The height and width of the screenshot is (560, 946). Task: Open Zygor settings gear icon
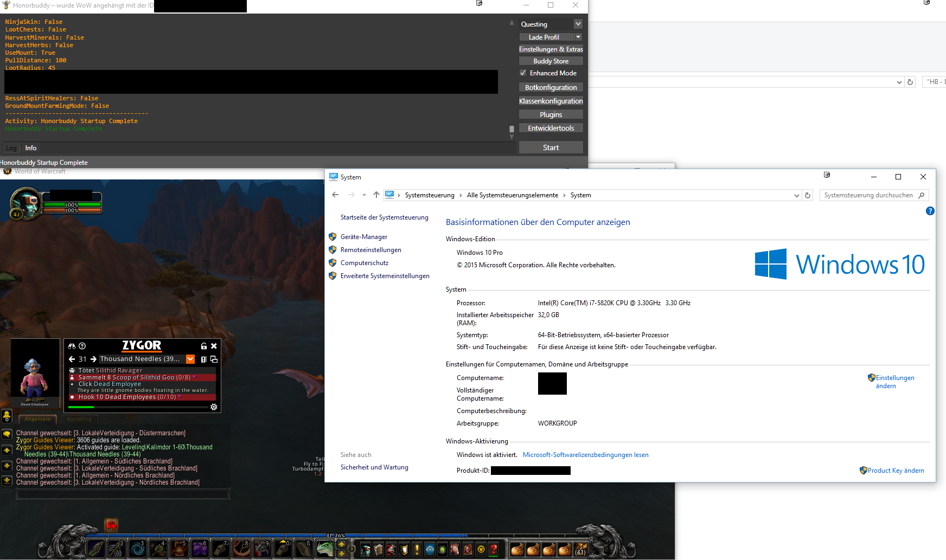point(214,407)
